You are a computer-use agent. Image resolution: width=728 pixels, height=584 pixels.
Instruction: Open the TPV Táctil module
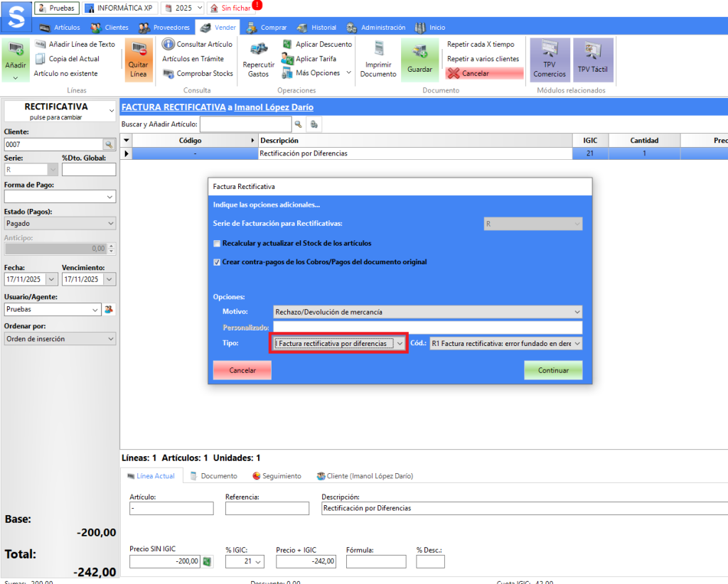pos(593,52)
